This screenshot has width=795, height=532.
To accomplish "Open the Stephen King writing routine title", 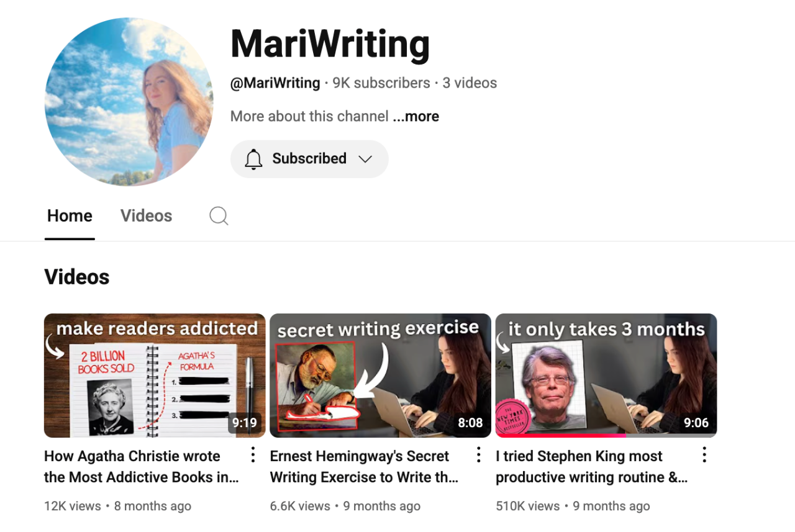I will [592, 467].
